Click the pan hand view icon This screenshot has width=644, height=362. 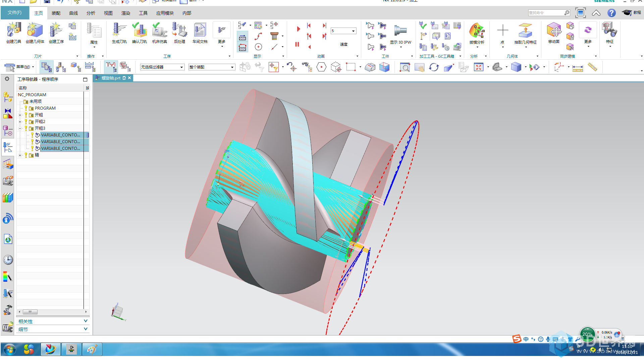pyautogui.click(x=419, y=67)
